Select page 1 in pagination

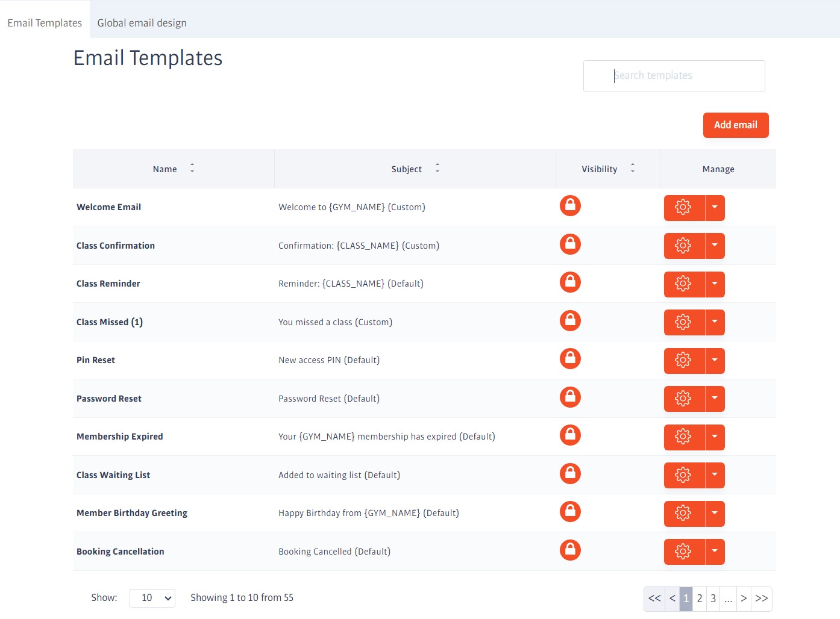pos(686,599)
